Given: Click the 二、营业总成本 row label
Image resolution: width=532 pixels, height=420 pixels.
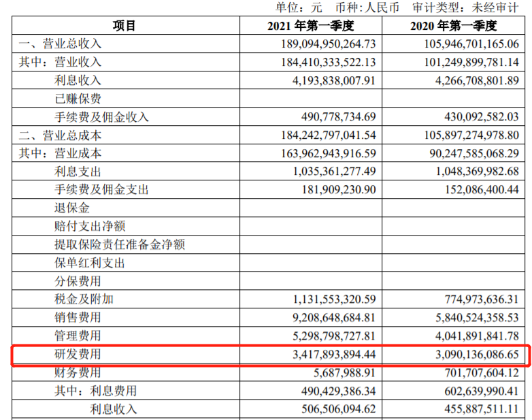Looking at the screenshot, I should (x=60, y=135).
